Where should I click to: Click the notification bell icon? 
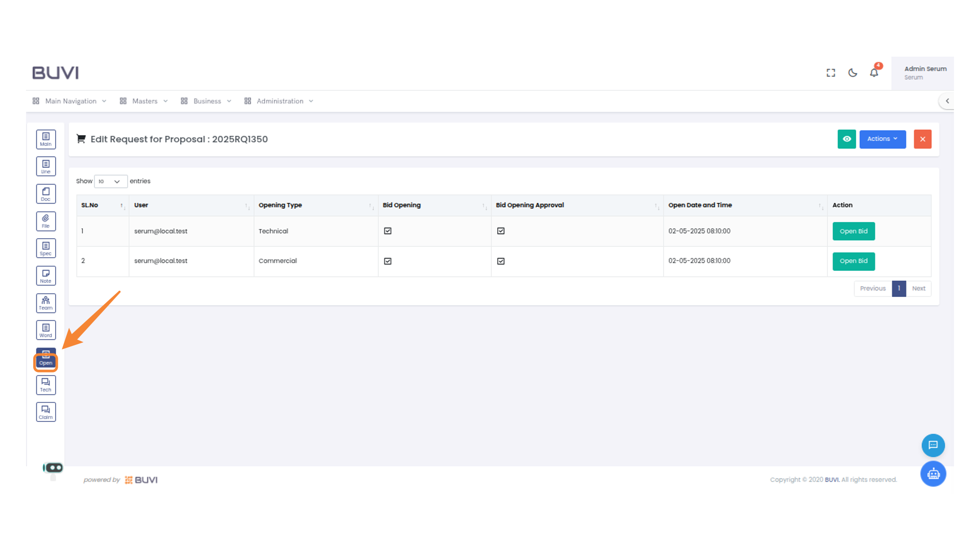coord(874,72)
